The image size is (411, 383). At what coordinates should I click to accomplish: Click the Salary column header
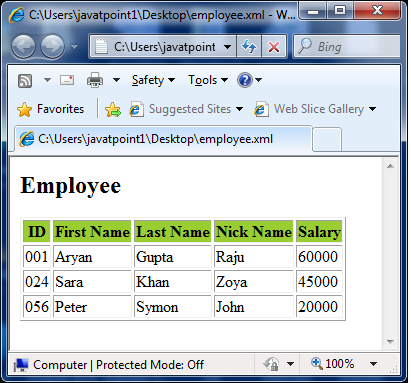tap(319, 231)
